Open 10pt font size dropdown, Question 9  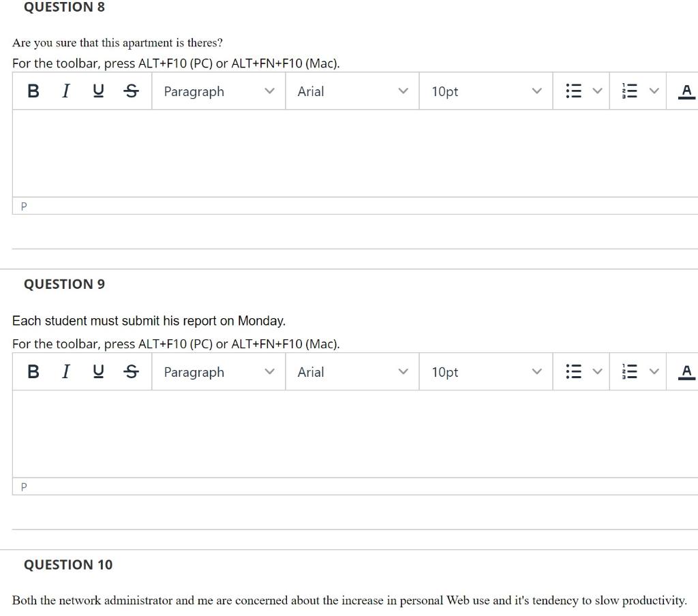(x=485, y=371)
